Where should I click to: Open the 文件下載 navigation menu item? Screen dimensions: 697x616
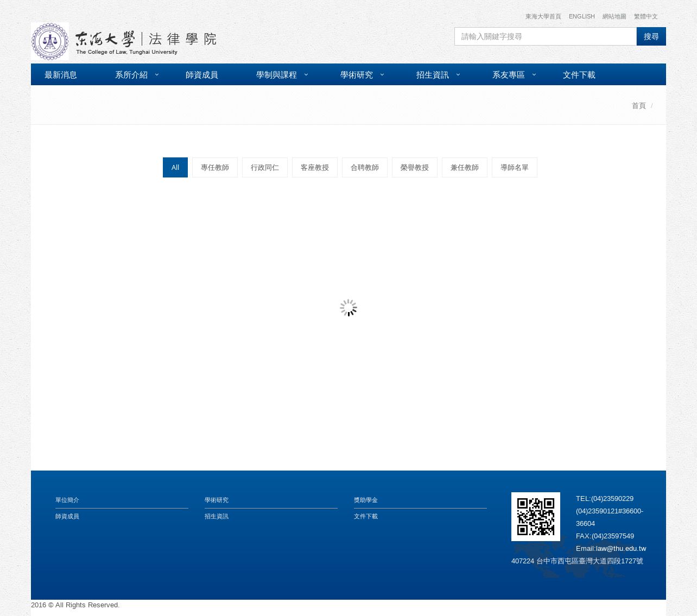pyautogui.click(x=579, y=75)
